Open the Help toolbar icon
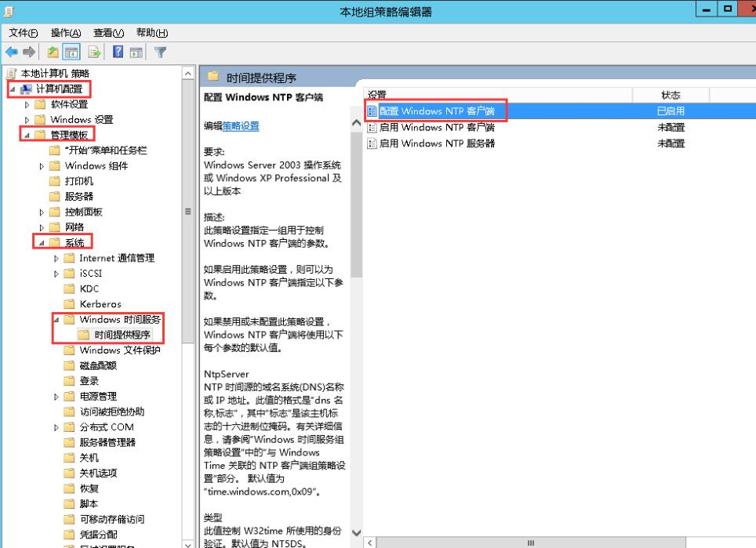This screenshot has height=548, width=756. tap(118, 52)
